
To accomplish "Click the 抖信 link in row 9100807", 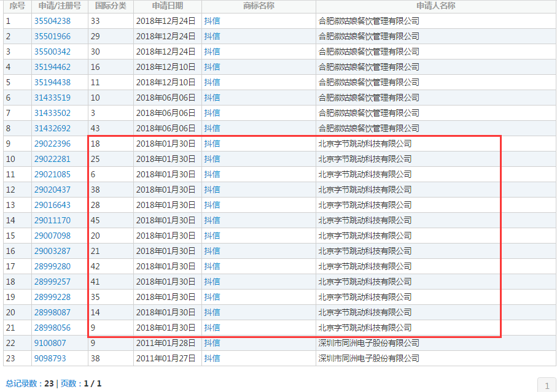I will pos(212,343).
